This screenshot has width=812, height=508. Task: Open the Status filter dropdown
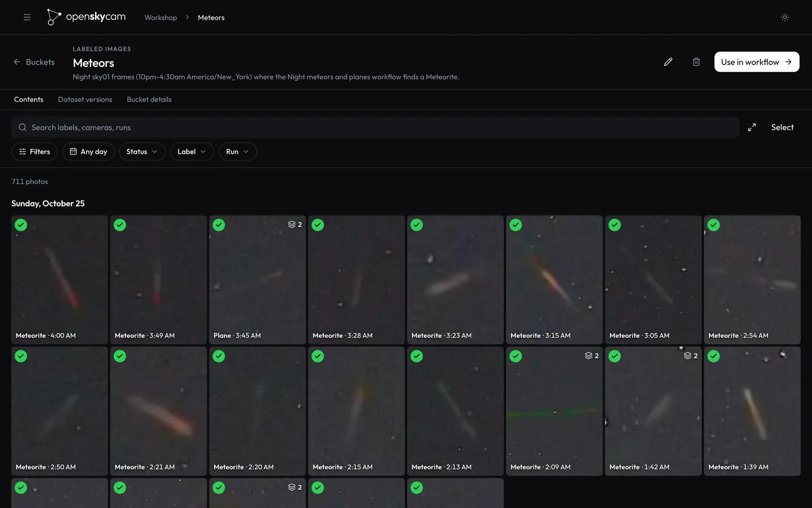pyautogui.click(x=142, y=151)
